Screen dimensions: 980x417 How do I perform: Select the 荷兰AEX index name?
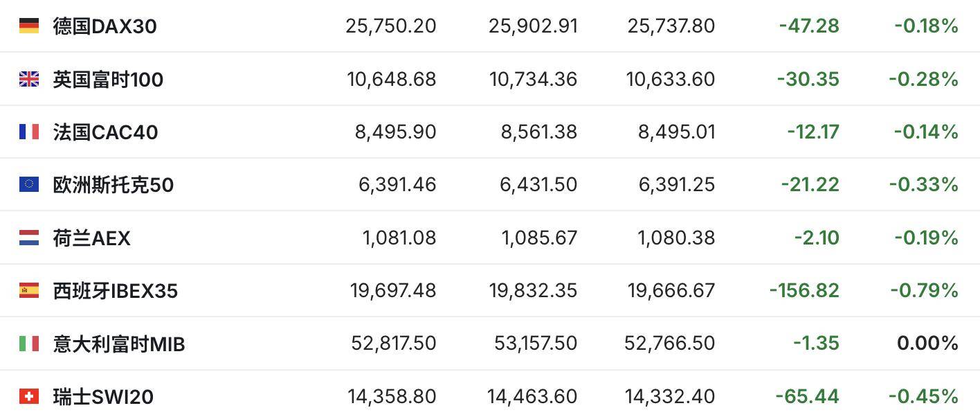click(91, 238)
